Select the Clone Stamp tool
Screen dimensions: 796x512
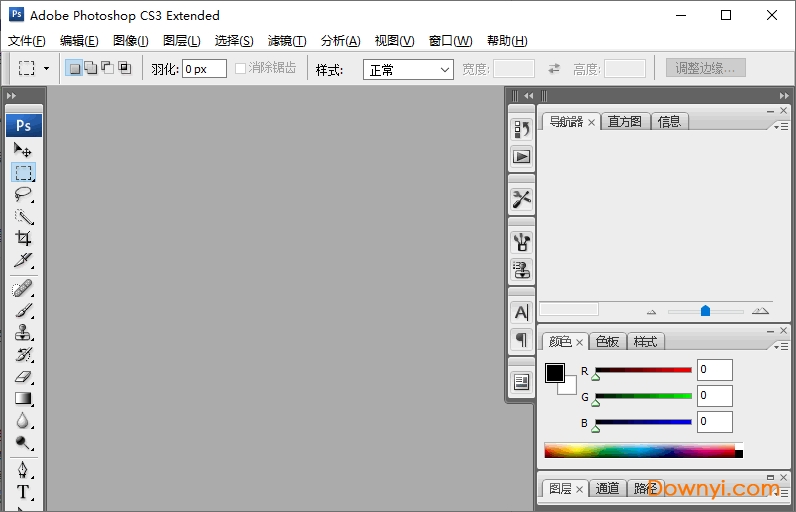click(x=23, y=333)
